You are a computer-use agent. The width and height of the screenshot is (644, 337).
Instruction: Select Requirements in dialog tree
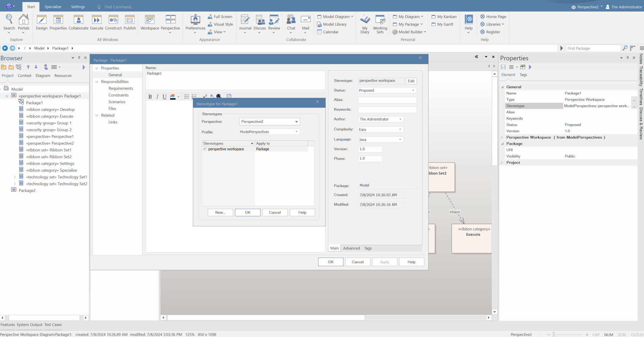click(121, 88)
